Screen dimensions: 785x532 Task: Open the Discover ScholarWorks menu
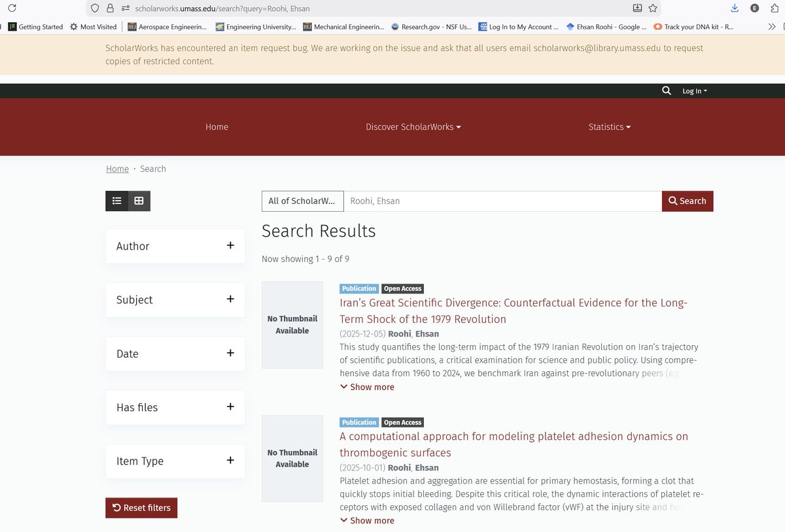(x=413, y=127)
